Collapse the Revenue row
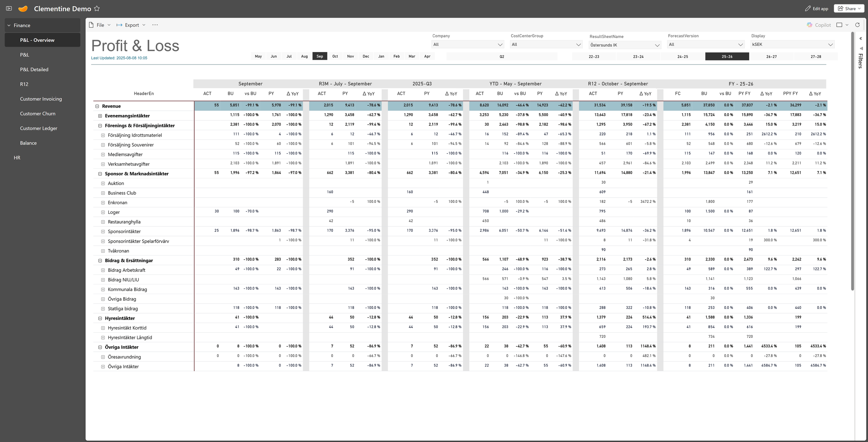The width and height of the screenshot is (868, 442). pyautogui.click(x=97, y=106)
